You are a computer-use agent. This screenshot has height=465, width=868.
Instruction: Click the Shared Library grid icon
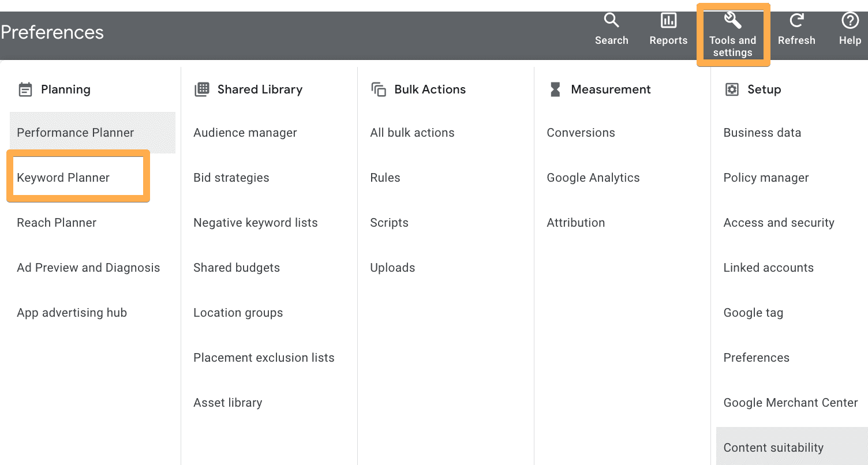[202, 89]
